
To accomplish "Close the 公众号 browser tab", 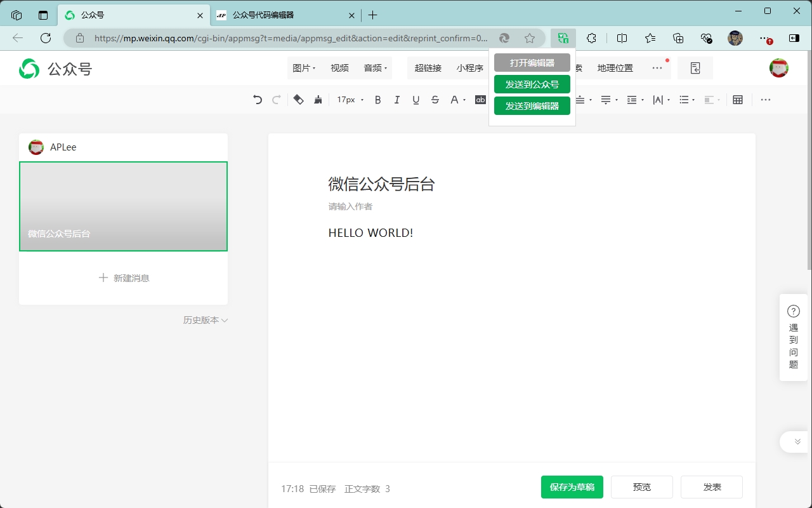I will (x=200, y=15).
